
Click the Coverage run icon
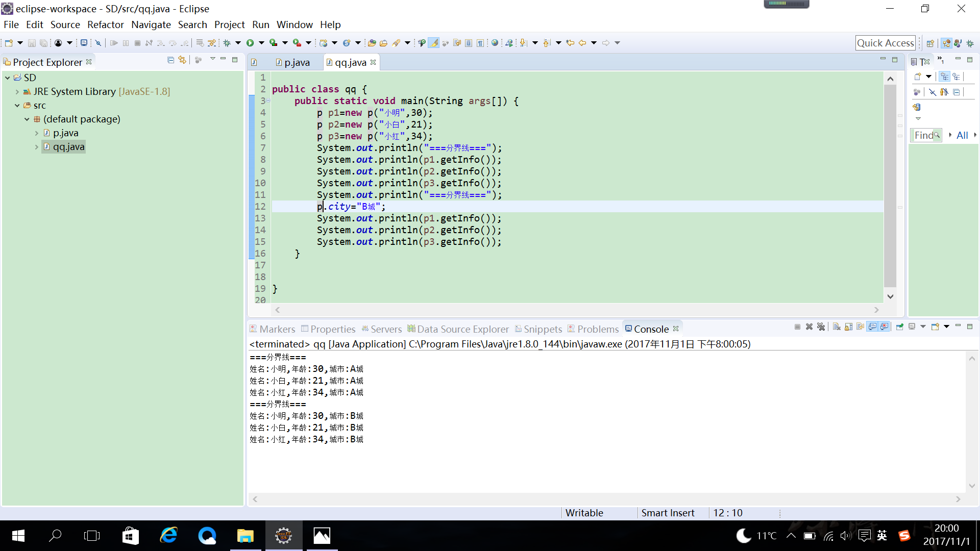click(274, 43)
